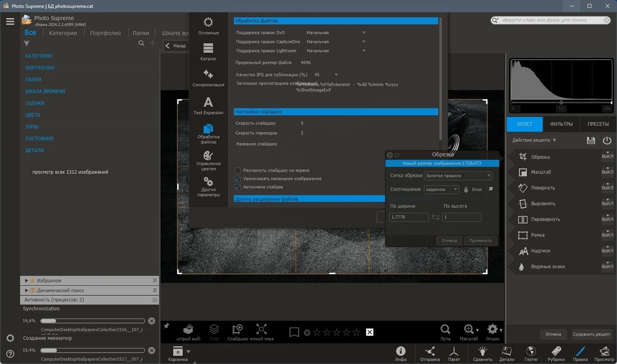The height and width of the screenshot is (364, 617).
Task: Uncheck Увеличивать маленькие изображения
Action: click(x=238, y=178)
